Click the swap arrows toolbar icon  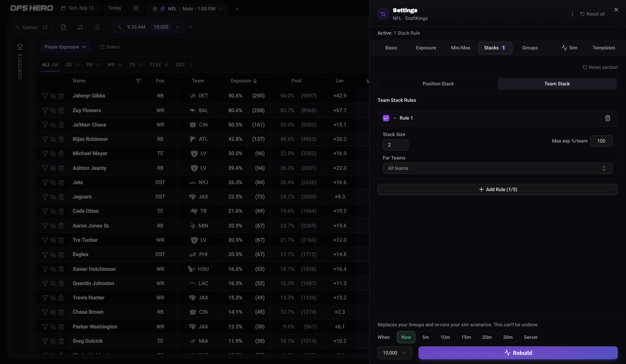(x=80, y=27)
